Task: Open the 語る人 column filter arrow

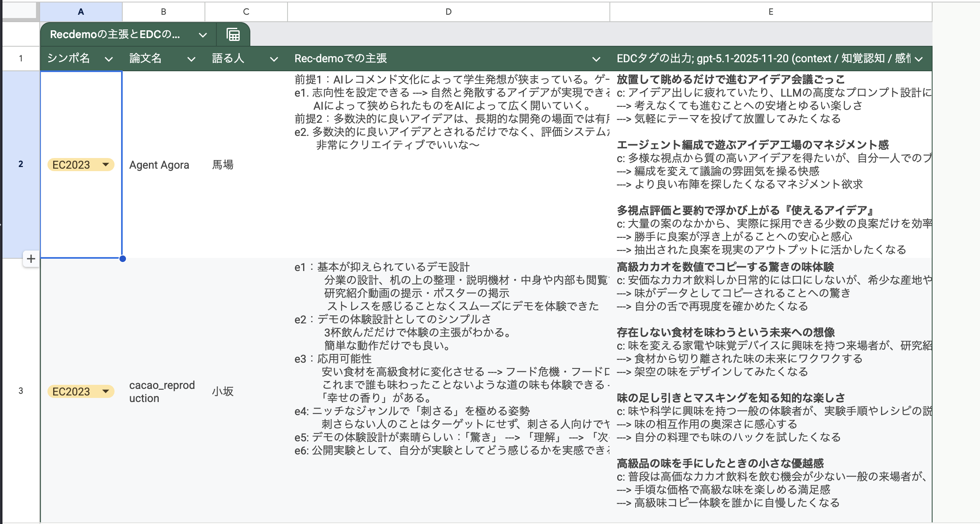Action: (x=274, y=59)
